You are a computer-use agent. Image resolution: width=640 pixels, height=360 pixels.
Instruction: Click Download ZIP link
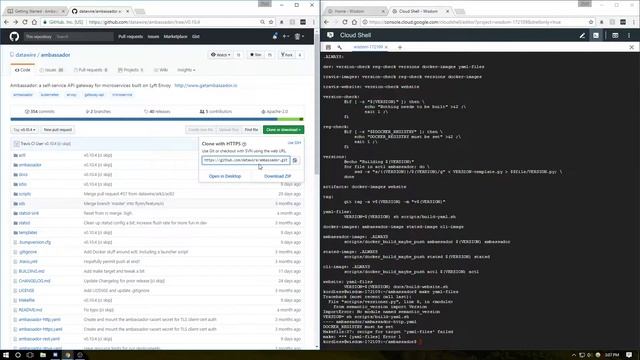(x=278, y=176)
